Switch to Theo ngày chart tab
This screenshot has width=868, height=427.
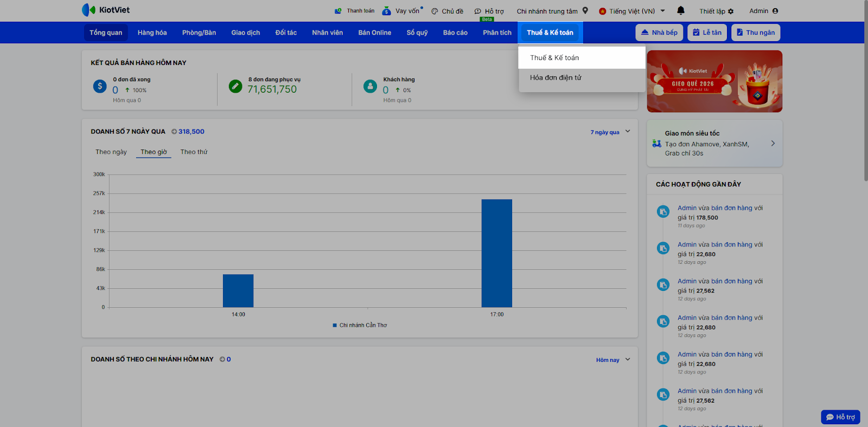(111, 152)
